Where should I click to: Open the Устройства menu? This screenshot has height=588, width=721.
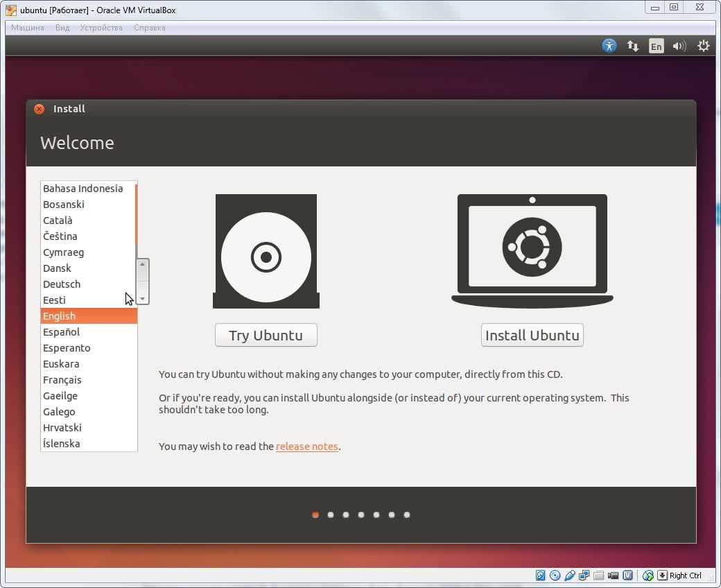click(x=101, y=28)
